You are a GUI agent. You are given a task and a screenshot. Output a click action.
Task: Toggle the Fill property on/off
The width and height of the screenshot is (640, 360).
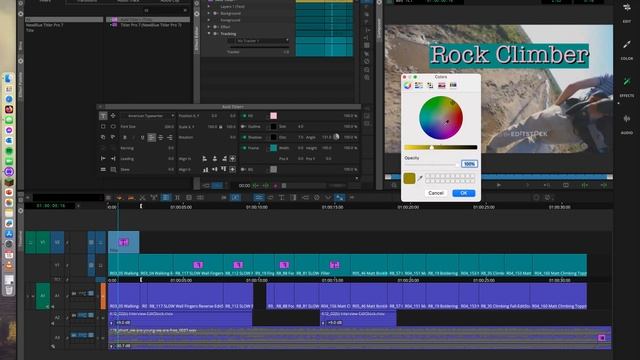click(x=244, y=116)
